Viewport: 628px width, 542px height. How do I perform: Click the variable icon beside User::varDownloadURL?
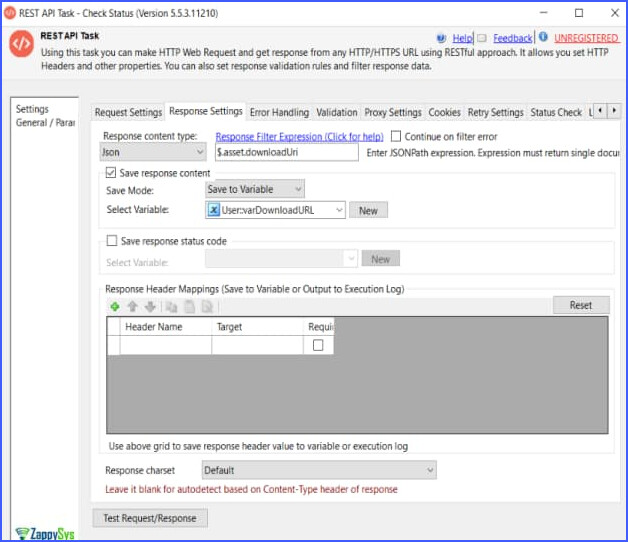[x=214, y=210]
